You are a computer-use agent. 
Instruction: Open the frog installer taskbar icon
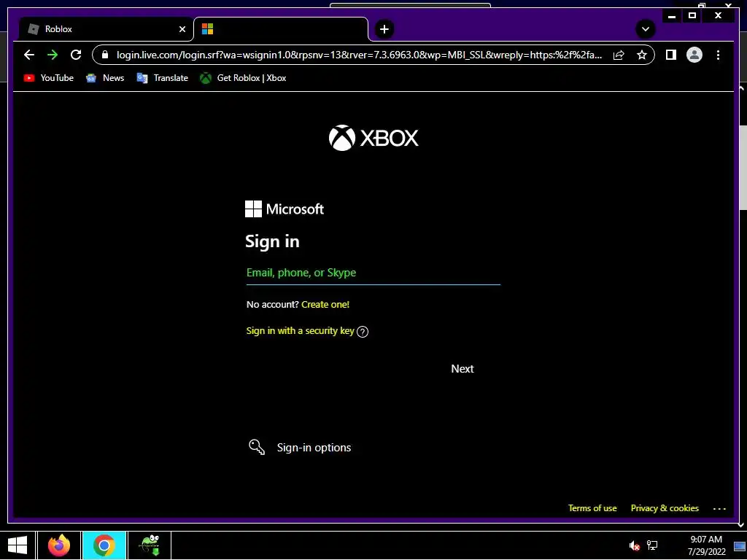pyautogui.click(x=149, y=545)
